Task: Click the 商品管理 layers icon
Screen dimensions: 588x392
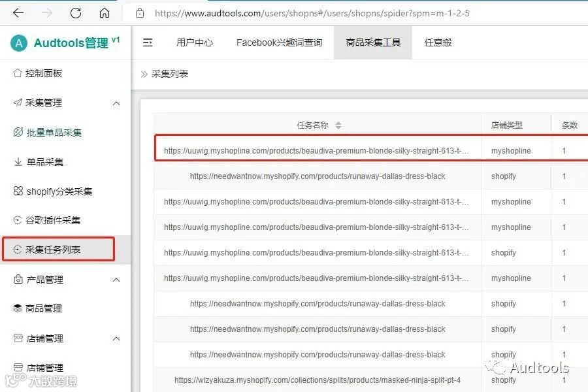Action: pyautogui.click(x=18, y=308)
